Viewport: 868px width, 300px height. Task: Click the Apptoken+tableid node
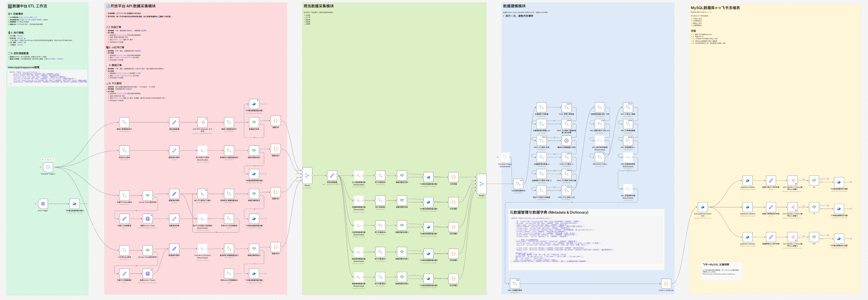pyautogui.click(x=747, y=180)
